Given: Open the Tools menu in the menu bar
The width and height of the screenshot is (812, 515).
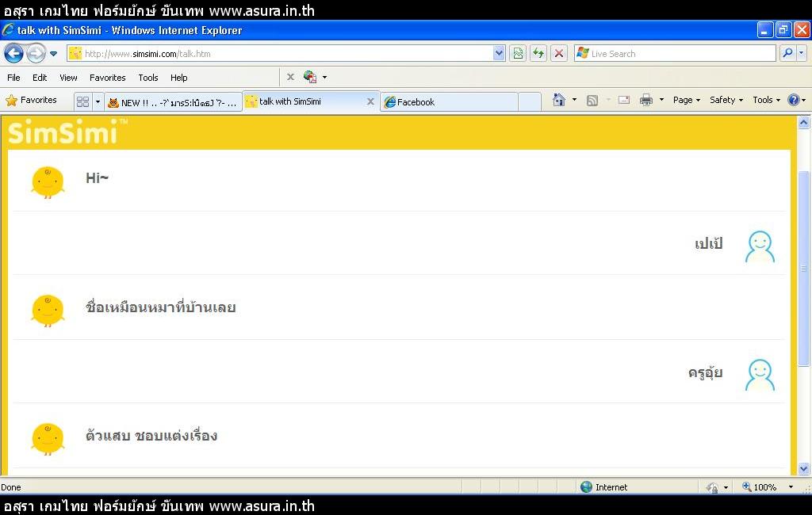Looking at the screenshot, I should click(x=148, y=78).
